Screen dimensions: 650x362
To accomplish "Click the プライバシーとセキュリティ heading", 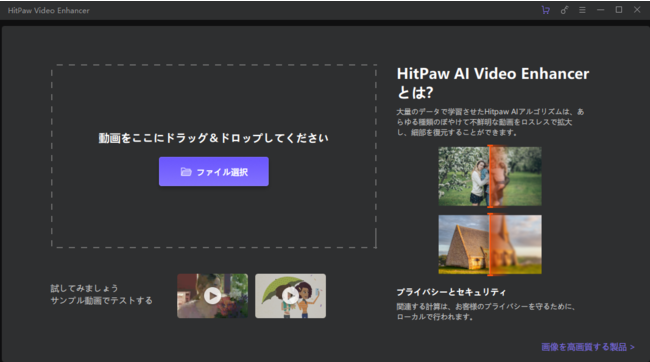I will [451, 292].
